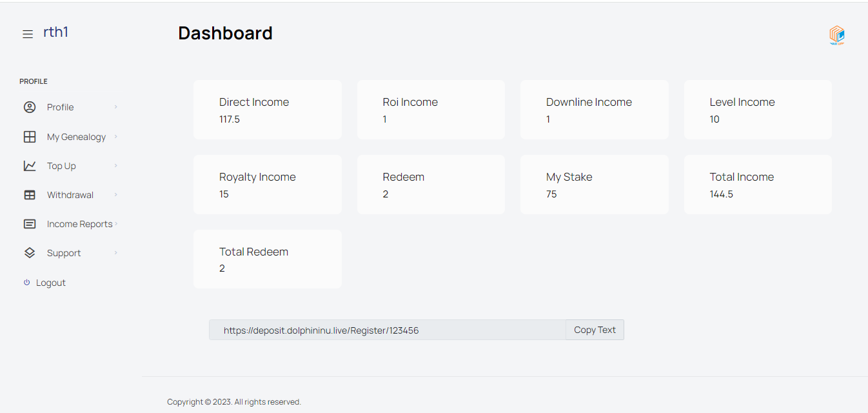
Task: Click the hamburger menu icon
Action: click(x=28, y=34)
